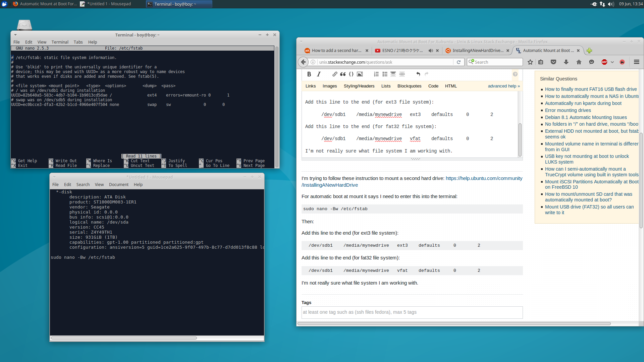Show bookmarks list in Firefox toolbar

pyautogui.click(x=541, y=62)
